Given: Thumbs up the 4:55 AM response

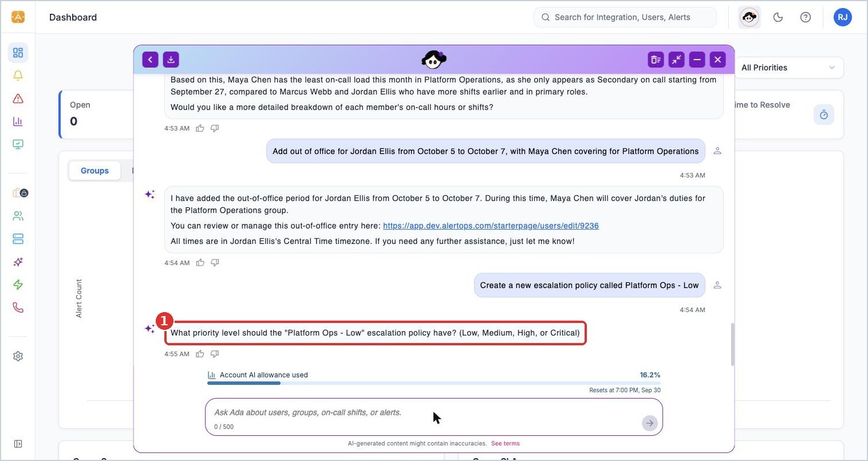Looking at the screenshot, I should (x=200, y=354).
